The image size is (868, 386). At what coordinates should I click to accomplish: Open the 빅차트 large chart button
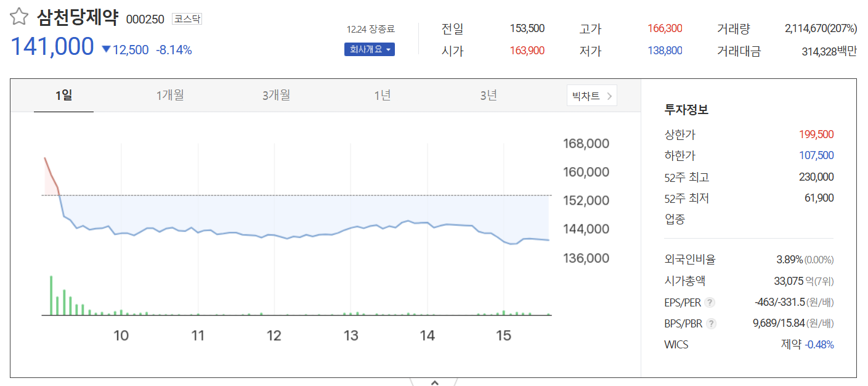tap(592, 96)
